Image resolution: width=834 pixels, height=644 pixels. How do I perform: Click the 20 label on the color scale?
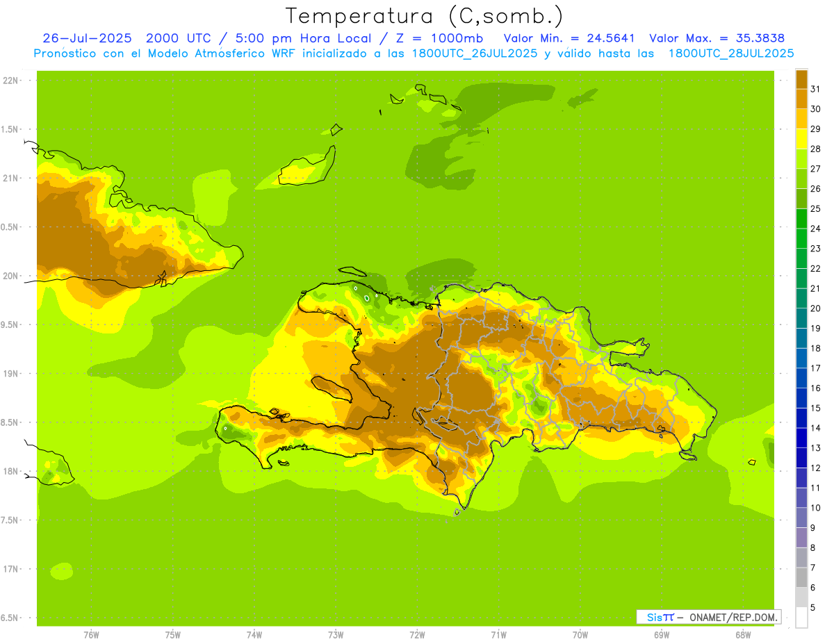(815, 308)
